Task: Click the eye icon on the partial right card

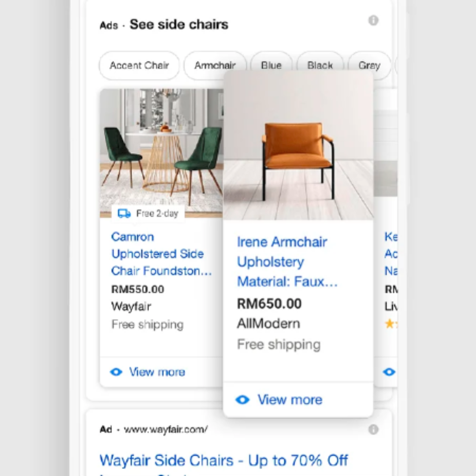Action: [x=389, y=372]
